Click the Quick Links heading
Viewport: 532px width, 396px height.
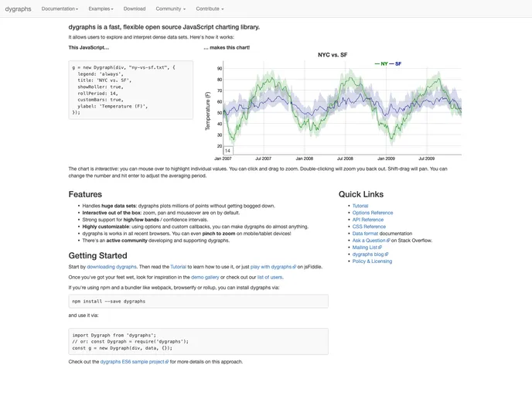point(361,194)
